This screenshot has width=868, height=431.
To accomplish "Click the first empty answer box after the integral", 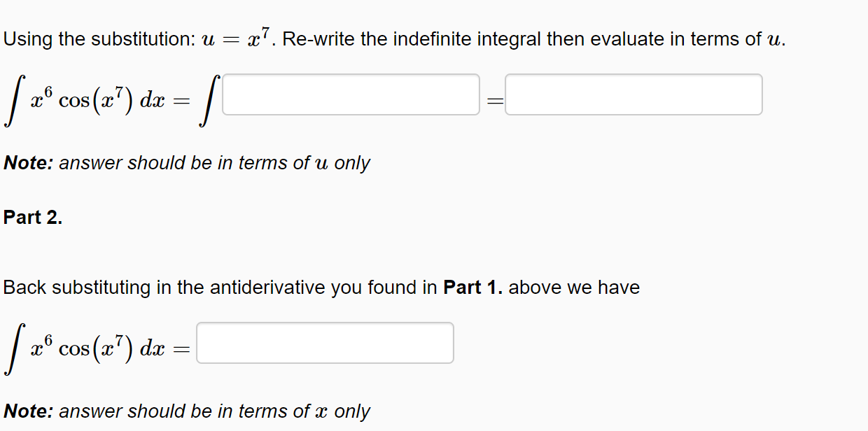I will pyautogui.click(x=350, y=94).
